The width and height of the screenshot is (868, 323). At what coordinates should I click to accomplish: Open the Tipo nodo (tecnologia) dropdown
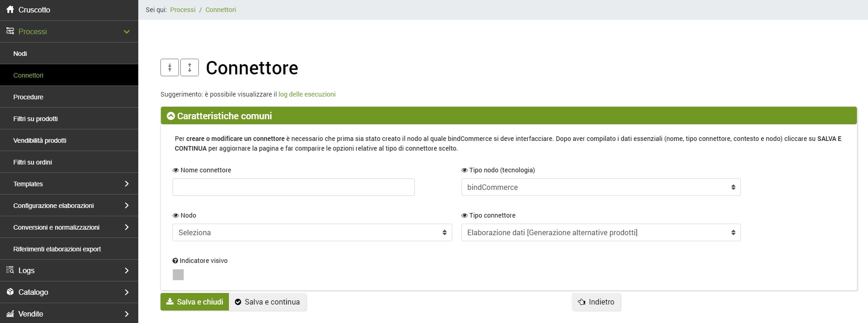(x=601, y=187)
